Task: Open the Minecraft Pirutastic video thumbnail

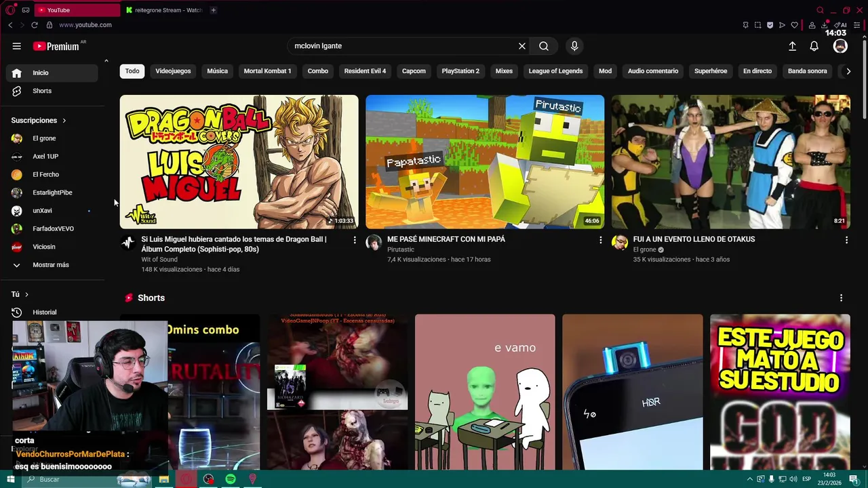Action: (x=485, y=162)
